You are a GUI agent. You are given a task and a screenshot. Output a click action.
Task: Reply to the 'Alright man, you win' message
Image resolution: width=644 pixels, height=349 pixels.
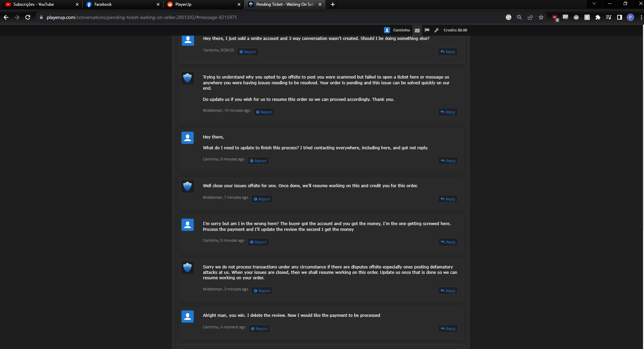coord(448,329)
